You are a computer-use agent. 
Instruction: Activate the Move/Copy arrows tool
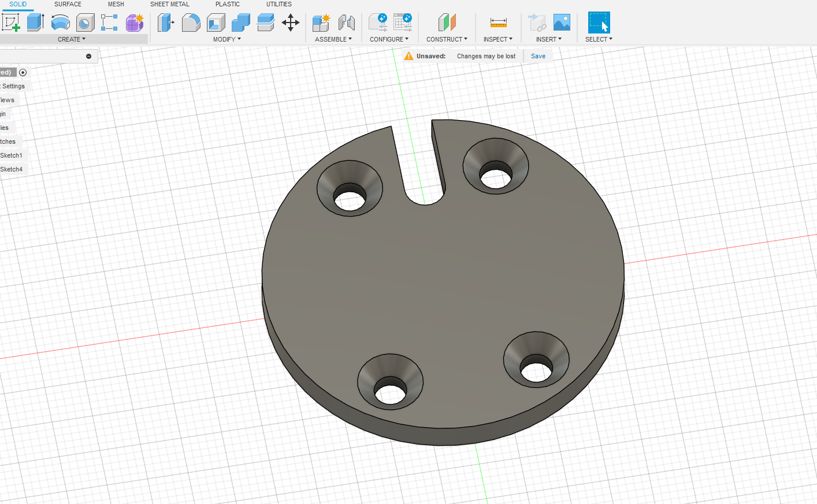[x=291, y=23]
